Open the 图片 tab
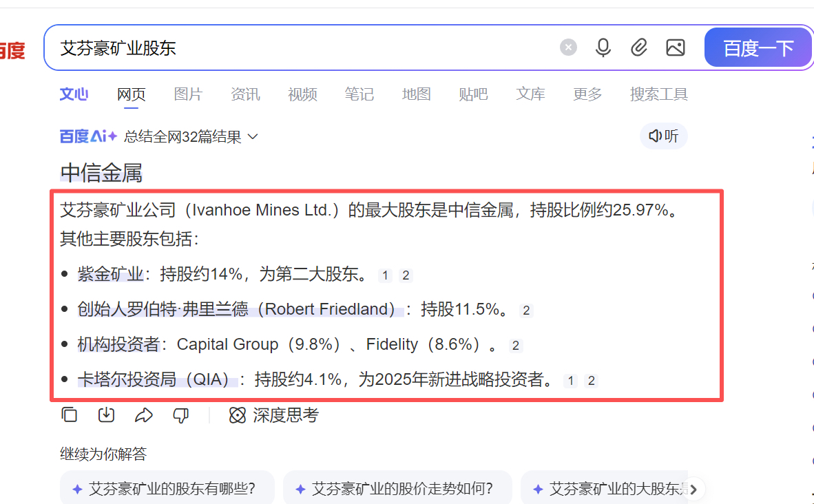The height and width of the screenshot is (504, 814). coord(188,94)
